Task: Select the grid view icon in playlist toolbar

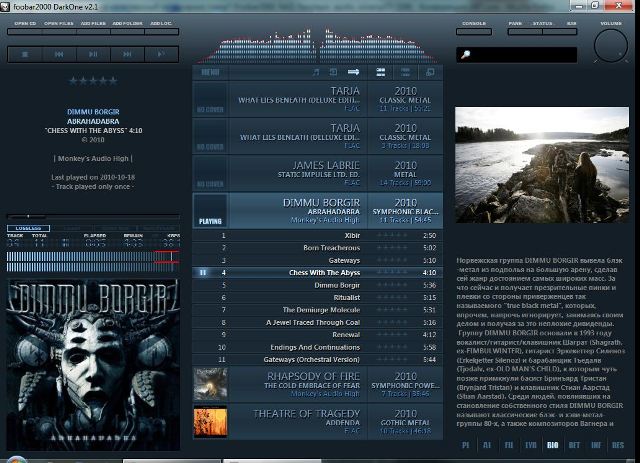Action: [405, 72]
